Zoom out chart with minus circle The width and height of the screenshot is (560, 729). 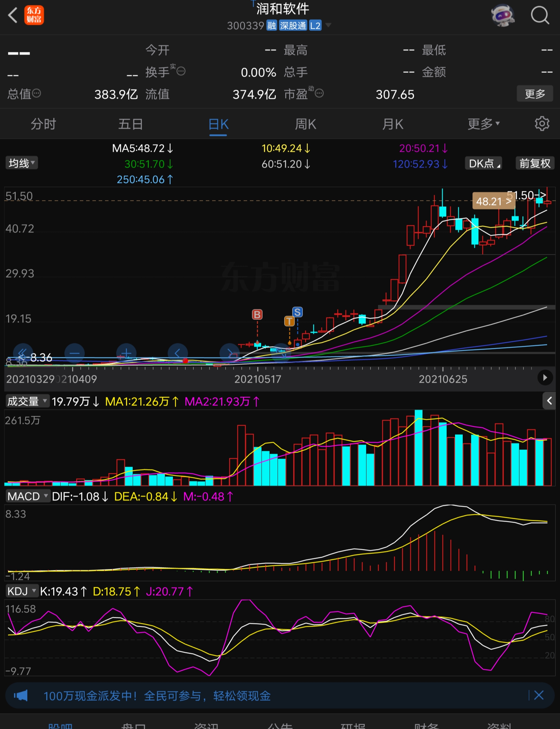pos(75,353)
